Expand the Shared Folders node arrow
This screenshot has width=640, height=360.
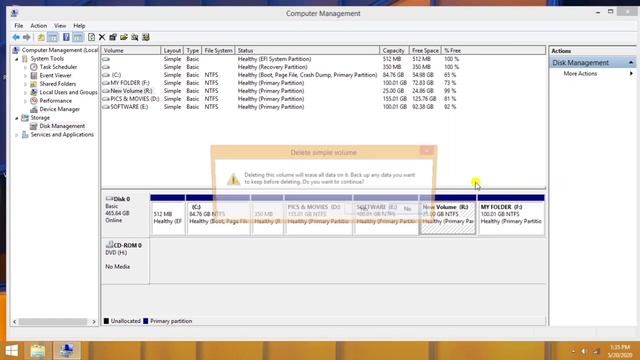(x=25, y=84)
